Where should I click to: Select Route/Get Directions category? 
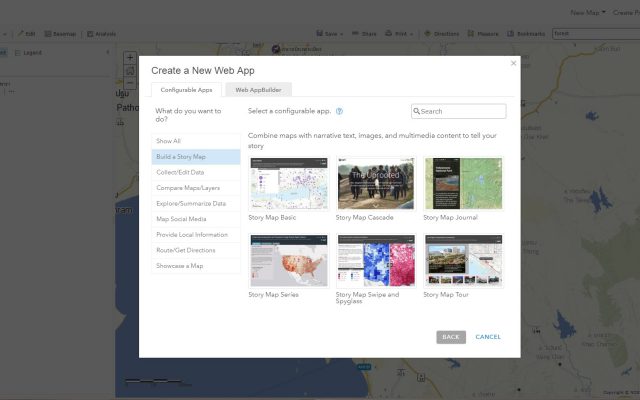(196, 250)
